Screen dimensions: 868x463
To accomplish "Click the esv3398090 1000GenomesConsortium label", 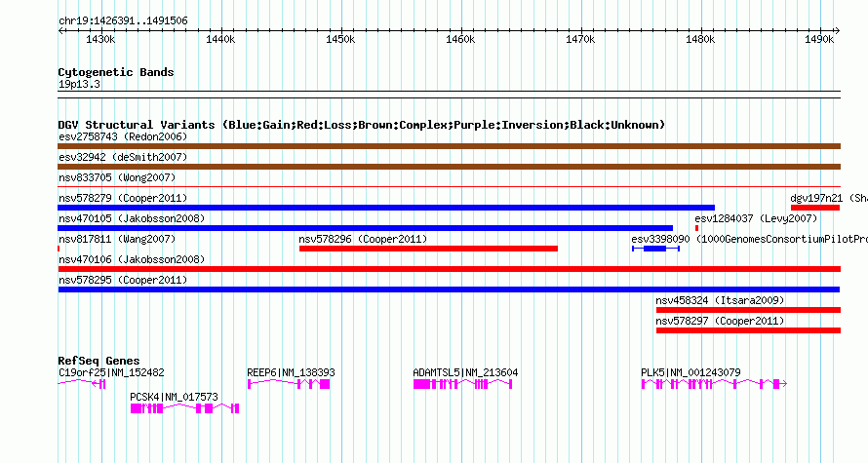I will 750,240.
